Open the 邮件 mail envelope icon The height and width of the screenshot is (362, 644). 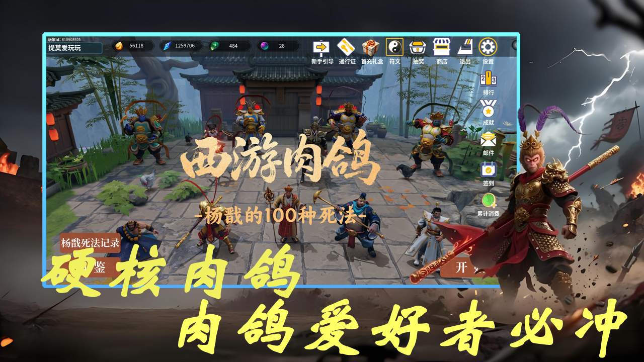[488, 139]
